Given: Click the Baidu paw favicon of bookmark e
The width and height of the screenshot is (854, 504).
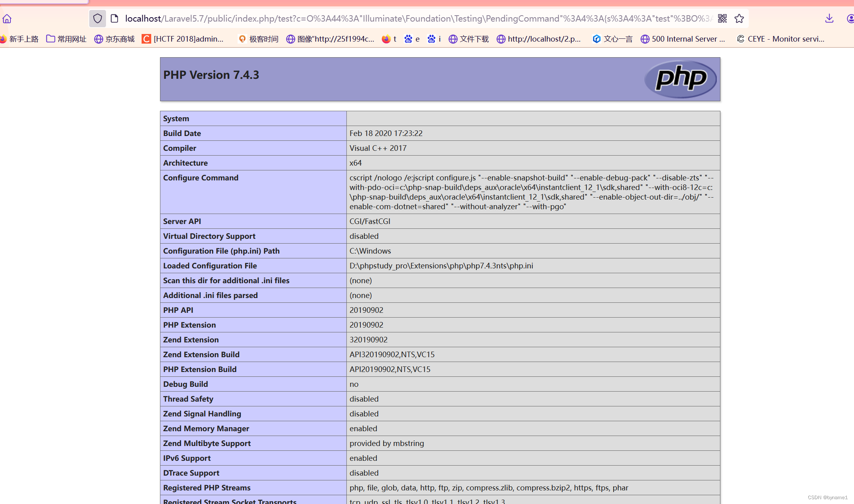Looking at the screenshot, I should pos(409,39).
